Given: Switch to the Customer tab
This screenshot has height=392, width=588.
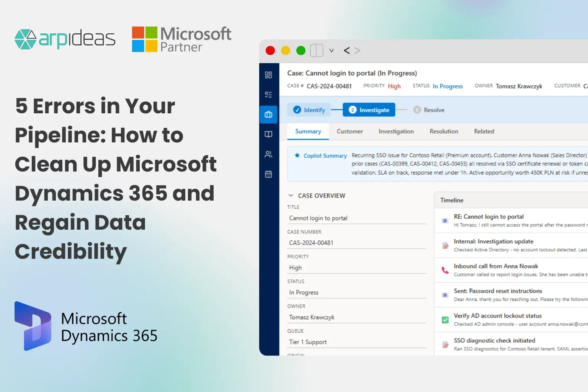Looking at the screenshot, I should pyautogui.click(x=350, y=131).
